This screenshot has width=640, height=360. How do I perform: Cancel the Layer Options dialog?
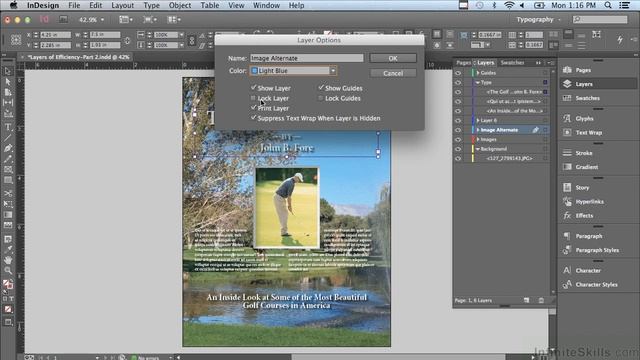393,73
